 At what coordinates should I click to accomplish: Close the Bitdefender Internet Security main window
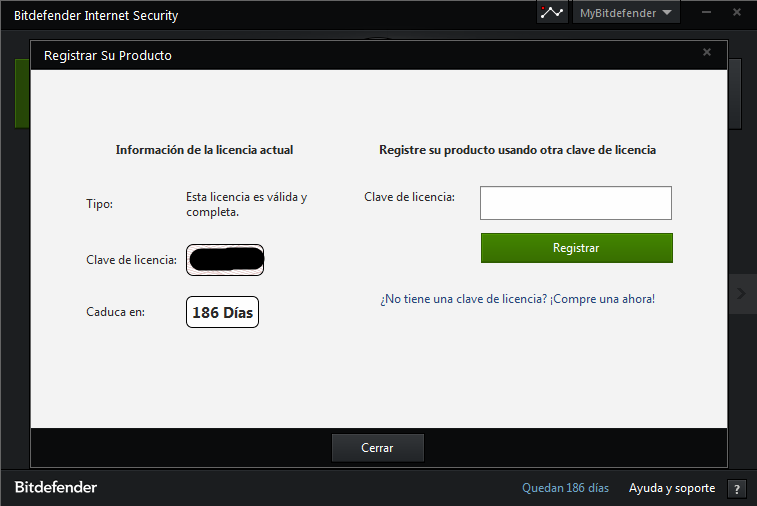(x=737, y=13)
